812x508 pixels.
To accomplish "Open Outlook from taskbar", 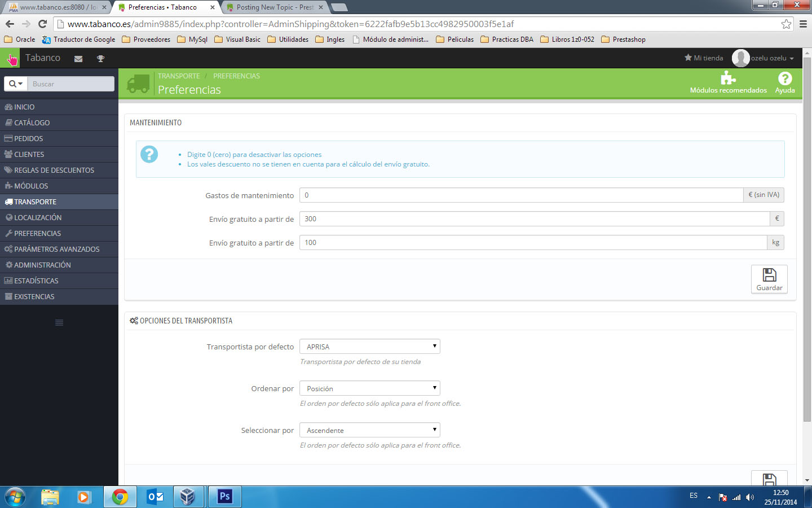I will point(155,497).
